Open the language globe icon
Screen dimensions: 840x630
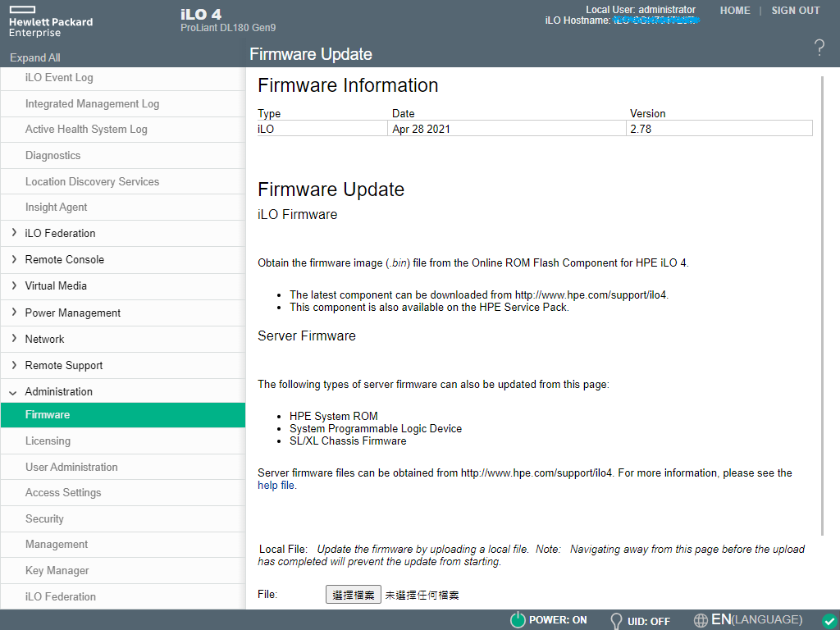pyautogui.click(x=701, y=620)
